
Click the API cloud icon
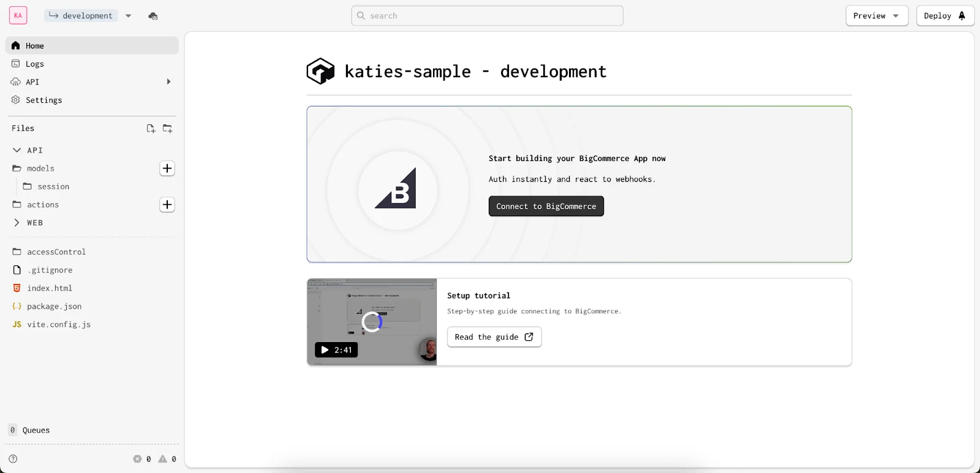coord(16,82)
